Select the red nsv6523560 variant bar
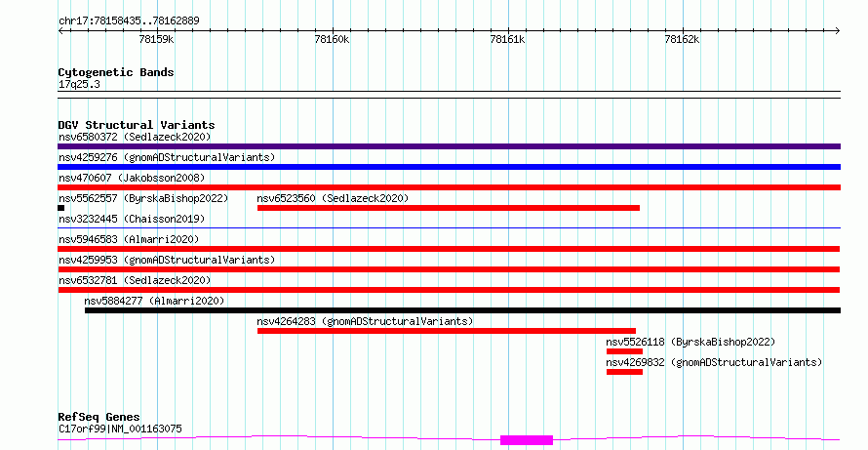 pos(449,208)
